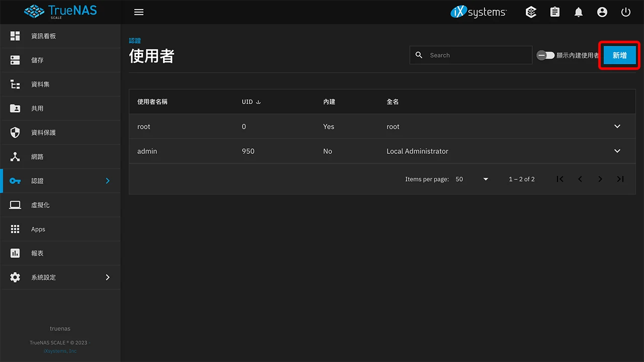Open the Apps section in sidebar

click(38, 229)
